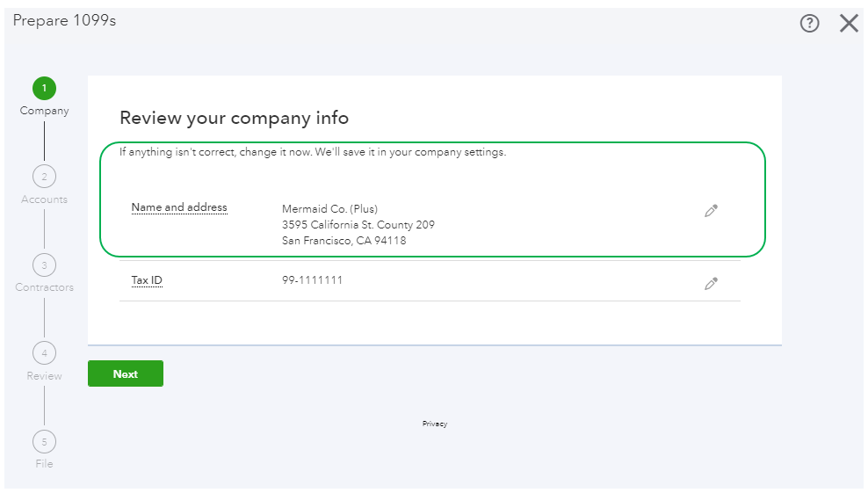Click the 'Tax ID' underlined label
This screenshot has height=493, width=868.
pyautogui.click(x=147, y=280)
